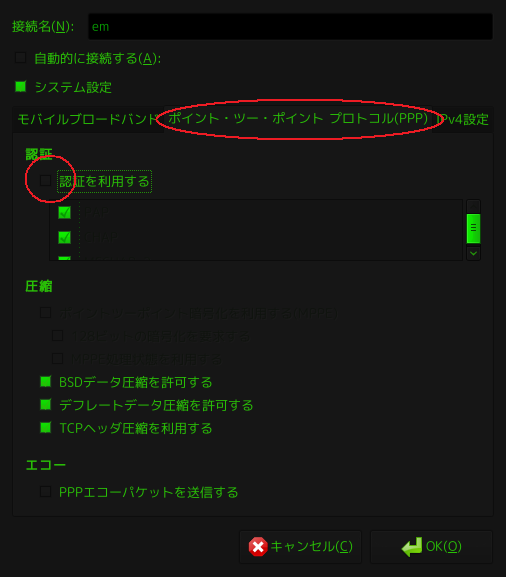The height and width of the screenshot is (577, 506).
Task: Enable PPPエコーパケットを送信する checkbox
Action: [45, 491]
